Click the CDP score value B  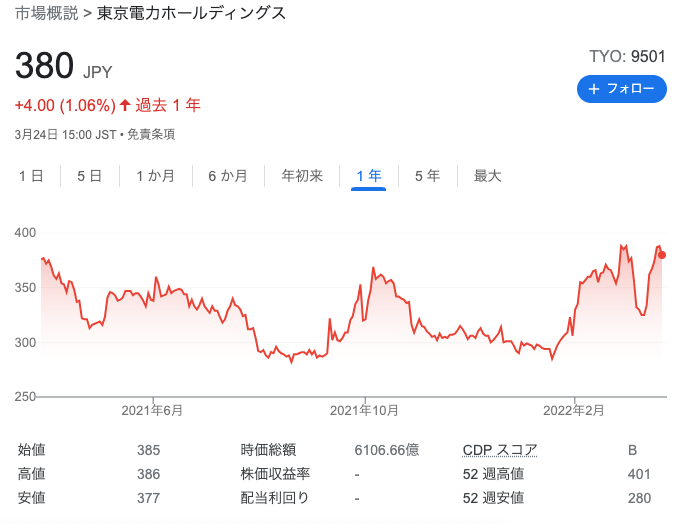pyautogui.click(x=632, y=450)
